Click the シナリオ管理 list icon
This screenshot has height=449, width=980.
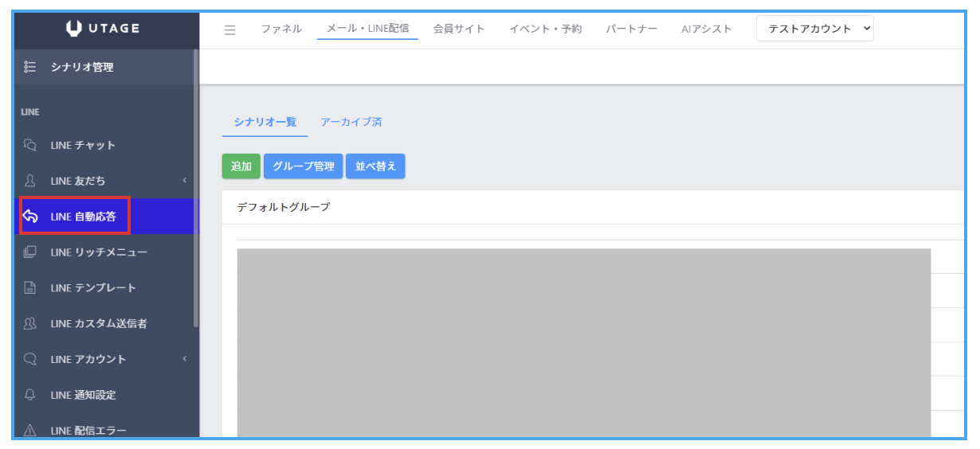tap(30, 68)
